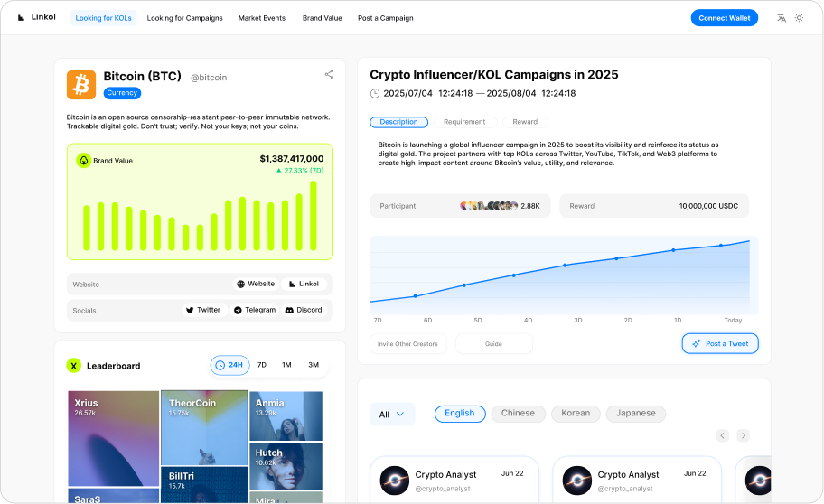
Task: Open Hutch leaderboard tile
Action: click(286, 466)
